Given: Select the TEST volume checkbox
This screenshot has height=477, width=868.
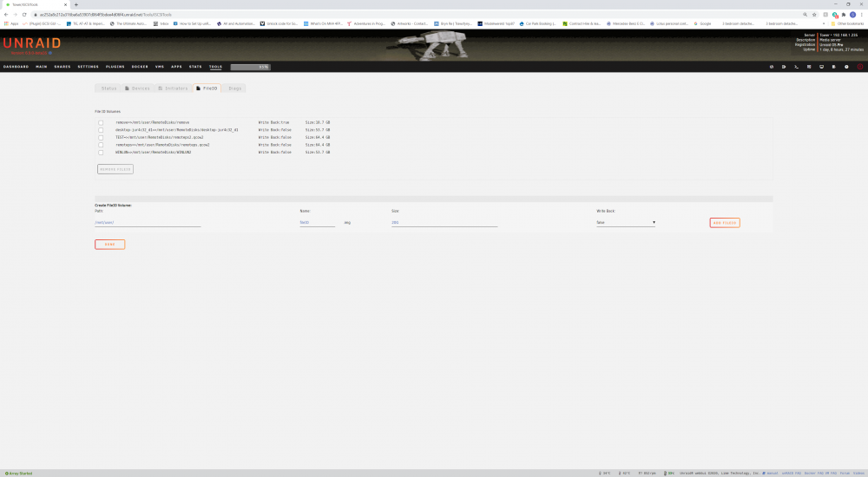Looking at the screenshot, I should tap(101, 138).
